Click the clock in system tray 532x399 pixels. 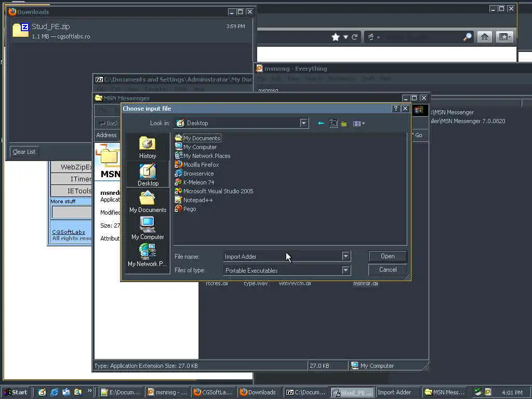tap(512, 393)
